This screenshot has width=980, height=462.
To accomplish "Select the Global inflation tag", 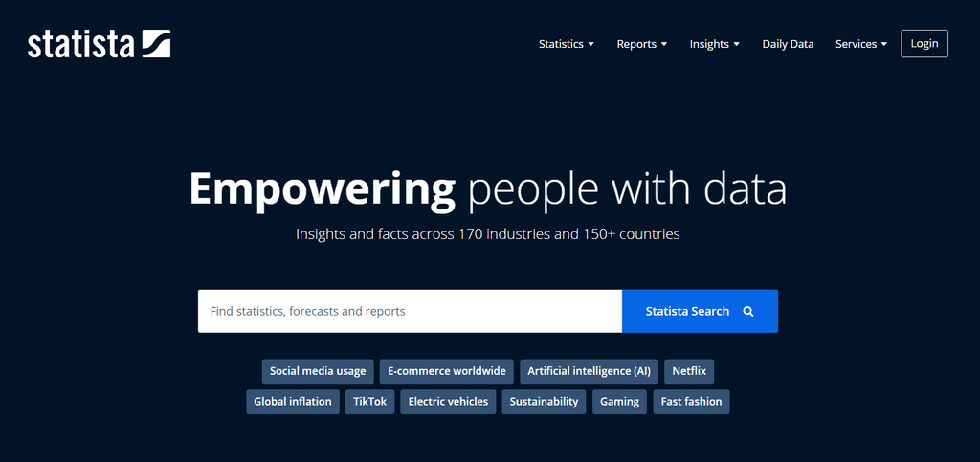I will (293, 402).
